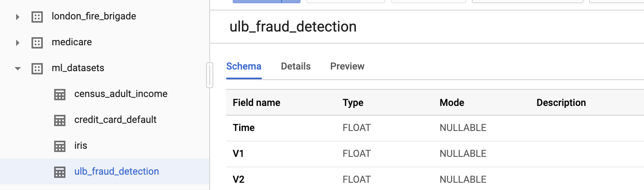Viewport: 644px width, 190px height.
Task: Click the medicare dataset icon
Action: pyautogui.click(x=37, y=43)
